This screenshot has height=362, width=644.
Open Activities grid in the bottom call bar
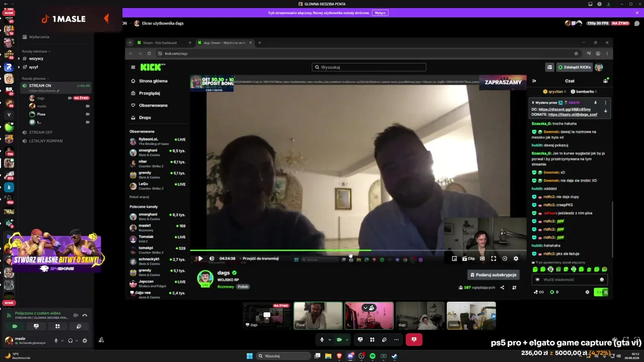[x=372, y=339]
